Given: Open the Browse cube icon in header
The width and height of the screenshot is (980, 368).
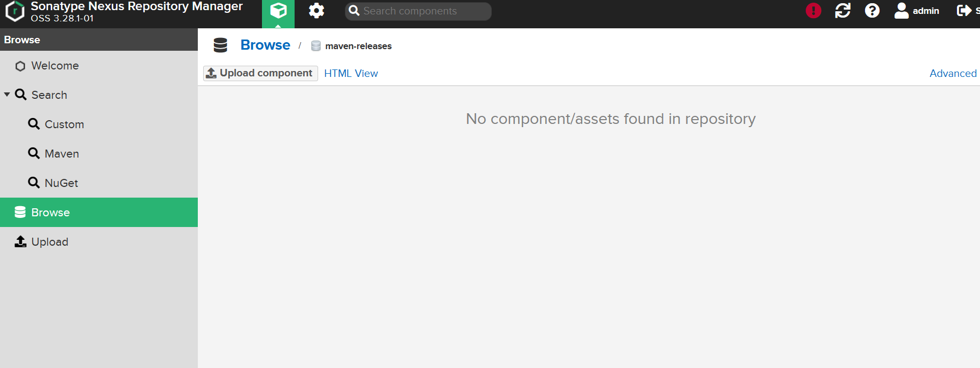Looking at the screenshot, I should pyautogui.click(x=278, y=11).
